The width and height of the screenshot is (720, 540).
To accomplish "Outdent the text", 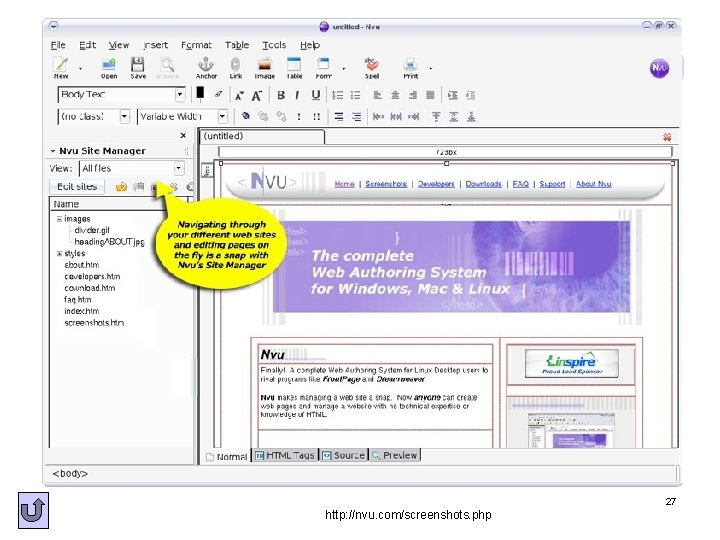I will point(470,95).
